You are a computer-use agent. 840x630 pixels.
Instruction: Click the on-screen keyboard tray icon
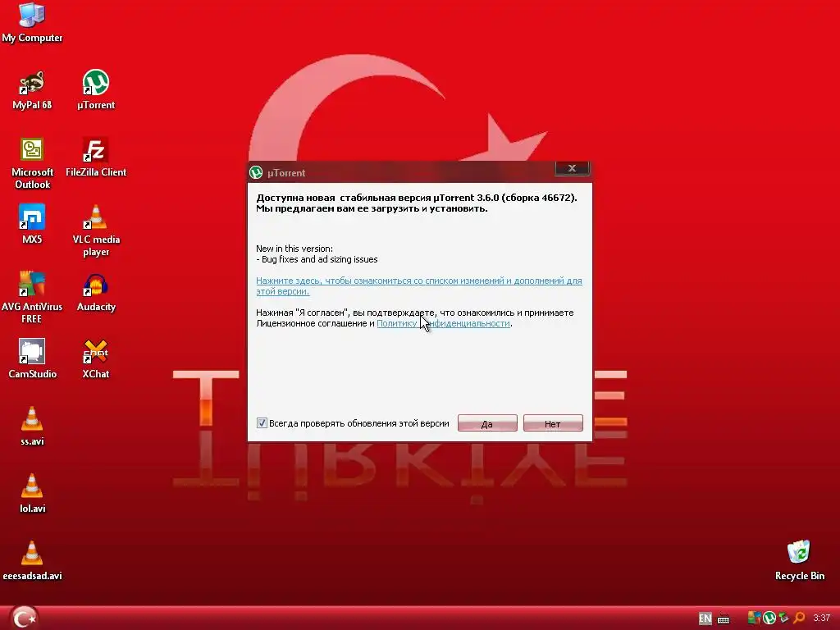pos(724,619)
